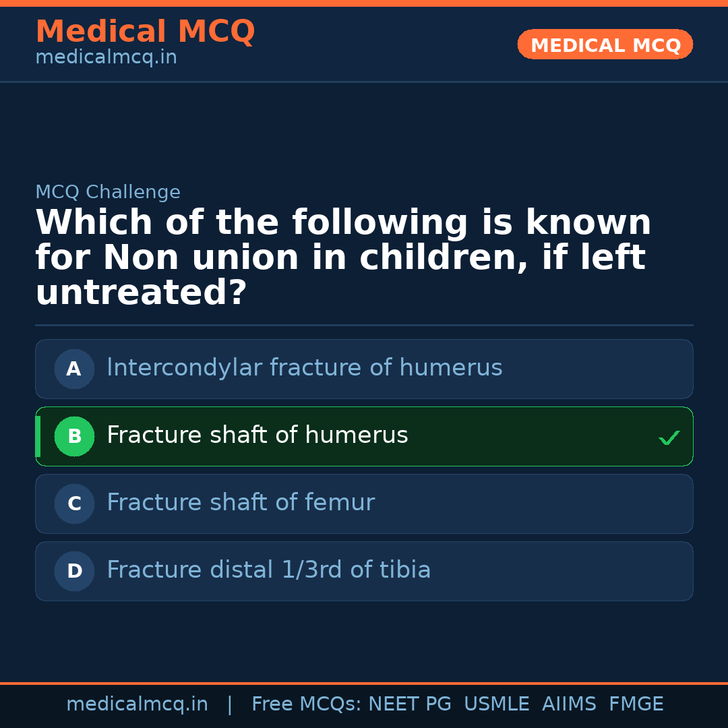Open the NEET PG footer tab
Screen dimensions: 728x728
tap(409, 704)
